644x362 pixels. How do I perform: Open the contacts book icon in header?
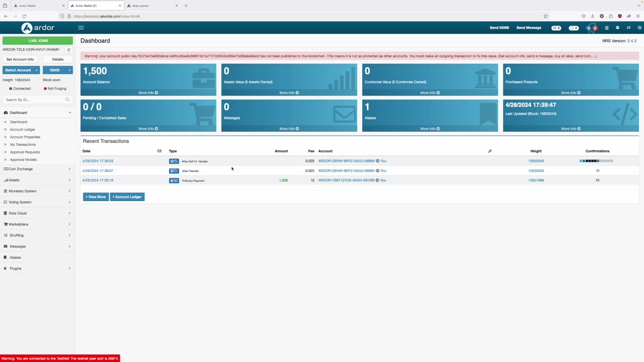[607, 28]
